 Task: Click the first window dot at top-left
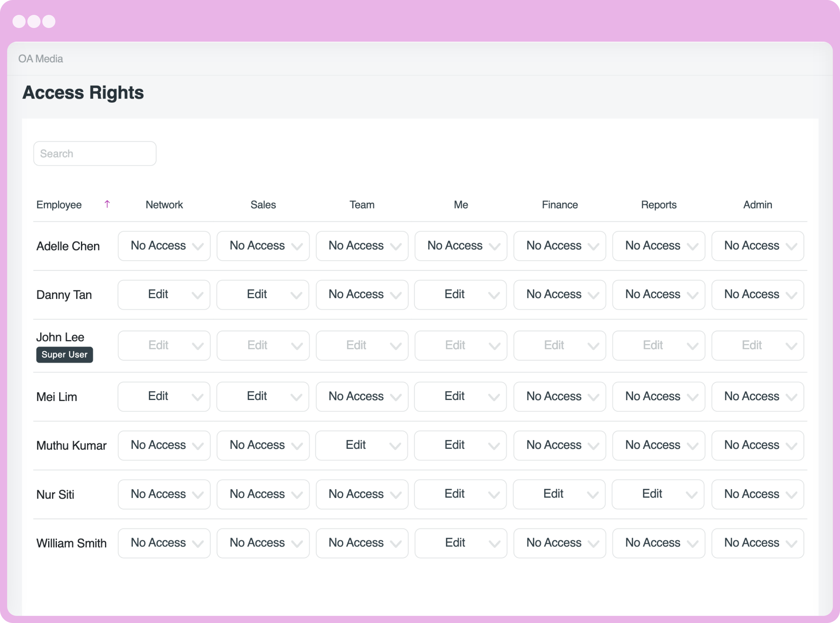coord(19,21)
